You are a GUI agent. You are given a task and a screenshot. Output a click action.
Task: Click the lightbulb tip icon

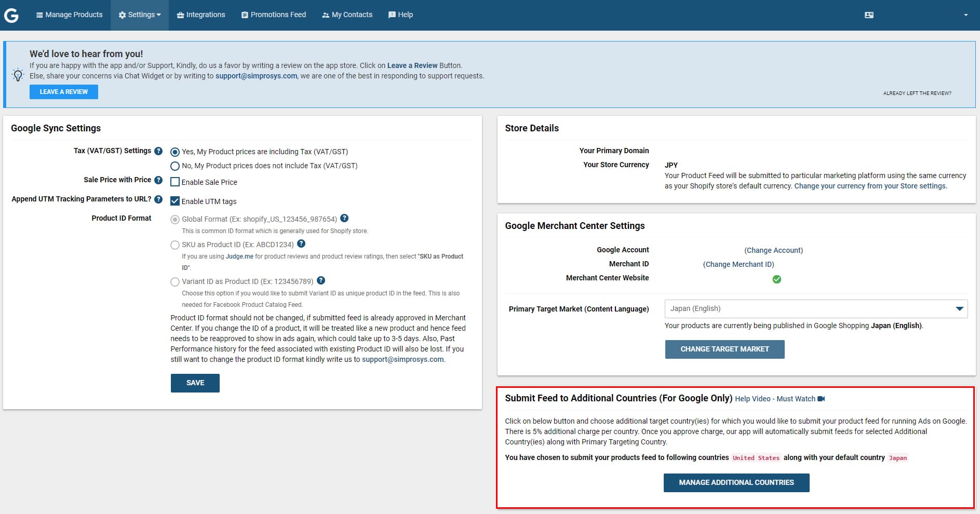[18, 75]
